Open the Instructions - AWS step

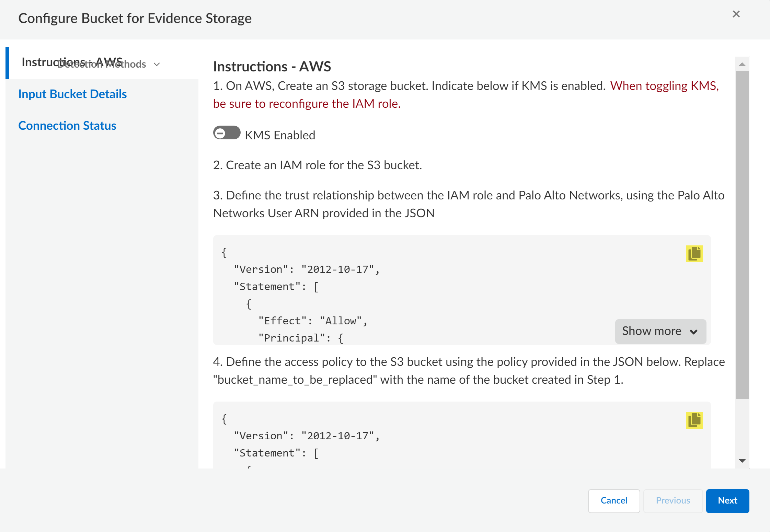pos(38,62)
